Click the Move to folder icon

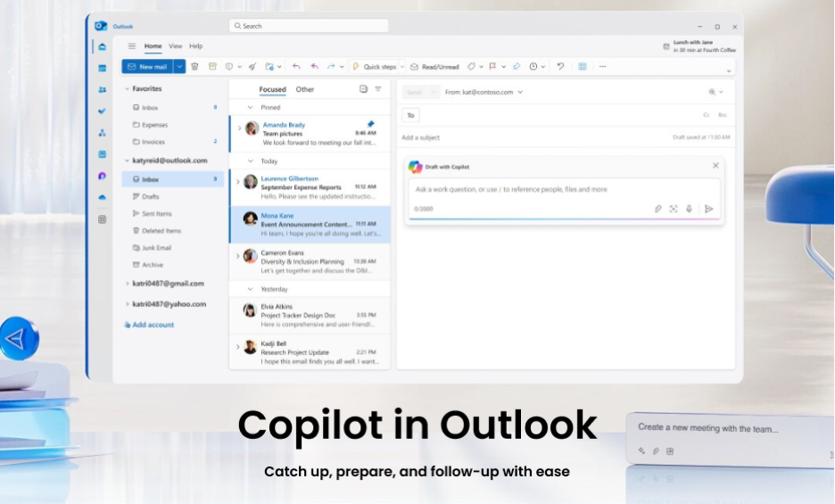[x=269, y=67]
